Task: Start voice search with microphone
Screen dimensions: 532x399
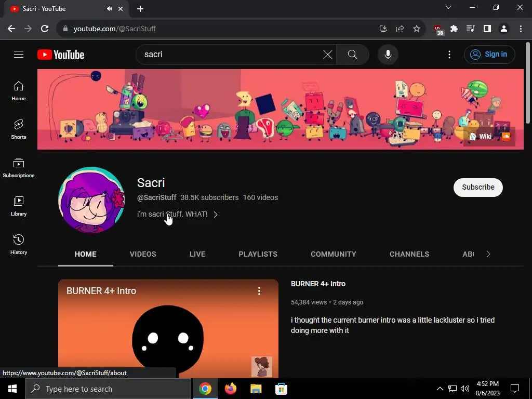Action: [x=388, y=54]
